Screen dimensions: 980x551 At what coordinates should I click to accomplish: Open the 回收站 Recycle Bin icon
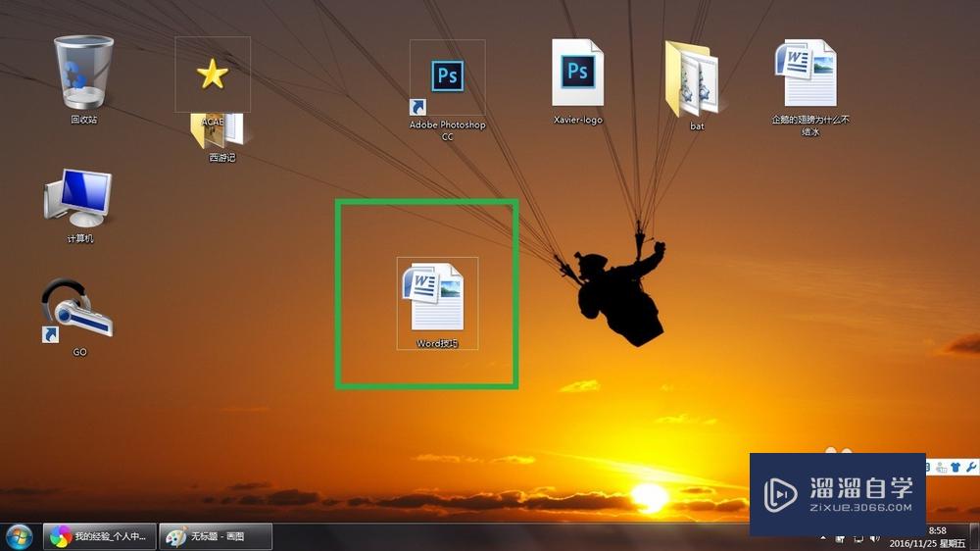(83, 75)
